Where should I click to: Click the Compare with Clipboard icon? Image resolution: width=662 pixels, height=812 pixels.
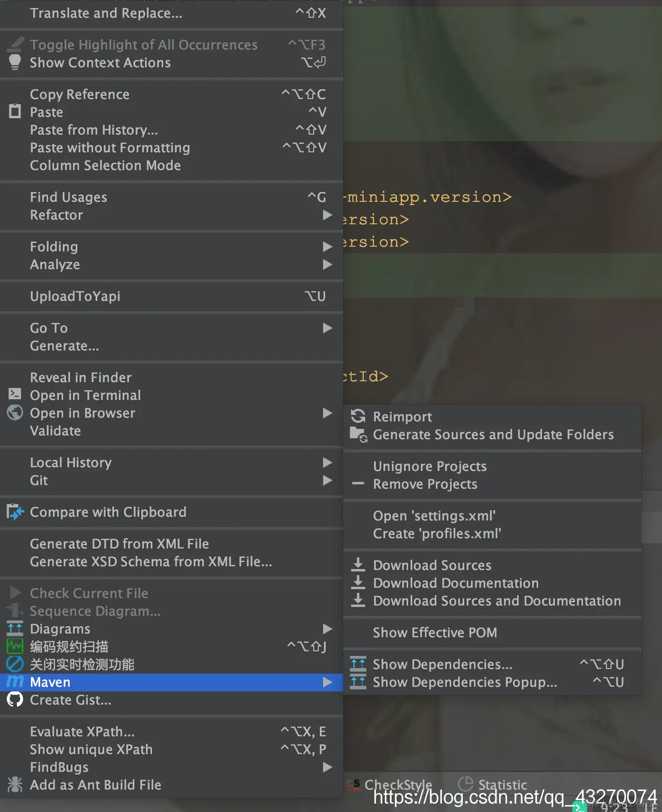click(x=15, y=512)
